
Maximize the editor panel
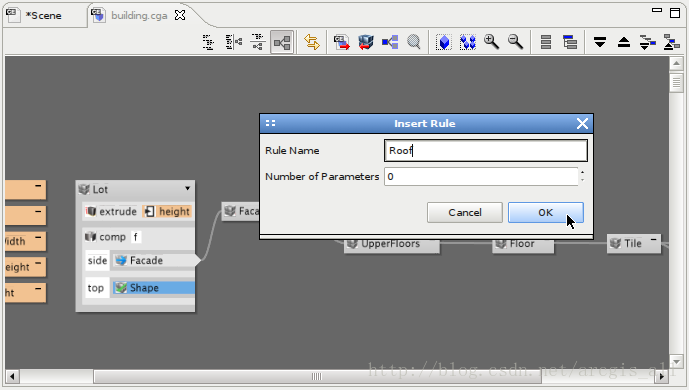click(x=675, y=13)
